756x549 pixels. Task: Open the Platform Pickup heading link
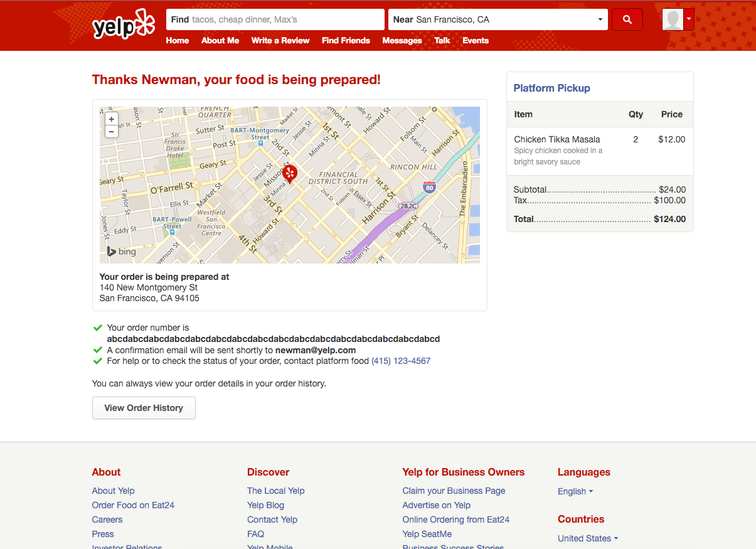(552, 88)
